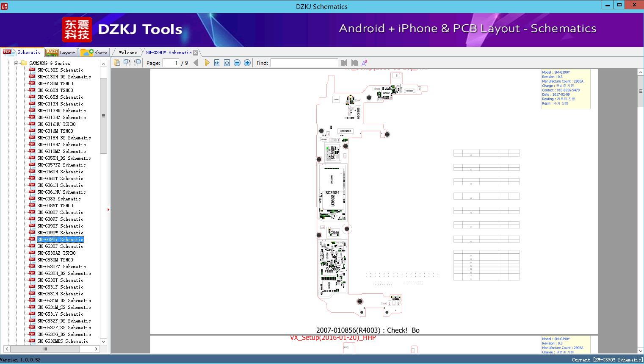Click the tree panel scroll up arrow
The image size is (644, 364).
pos(103,64)
